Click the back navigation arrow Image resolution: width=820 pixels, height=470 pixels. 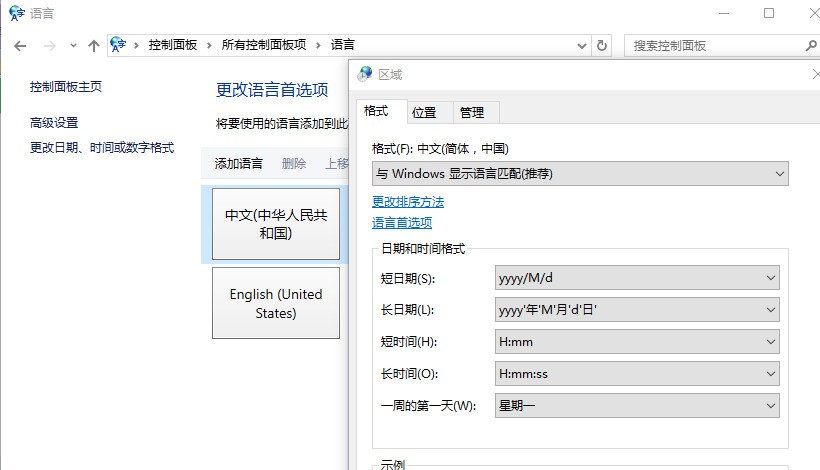tap(20, 45)
